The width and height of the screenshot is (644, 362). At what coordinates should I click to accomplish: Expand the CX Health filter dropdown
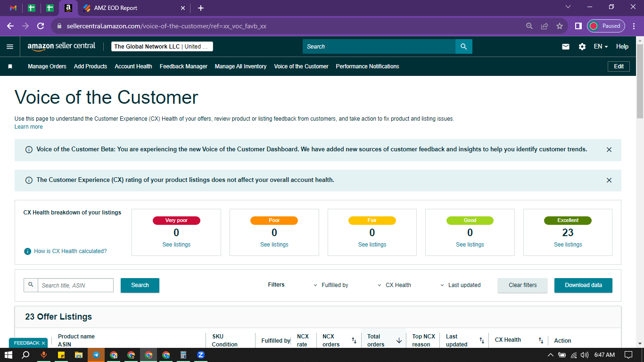(395, 285)
